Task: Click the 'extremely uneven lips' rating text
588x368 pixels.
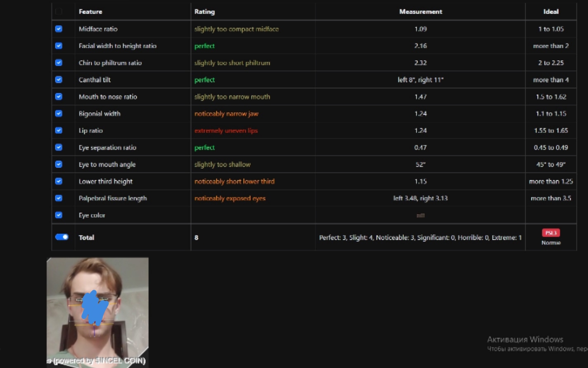Action: [226, 130]
